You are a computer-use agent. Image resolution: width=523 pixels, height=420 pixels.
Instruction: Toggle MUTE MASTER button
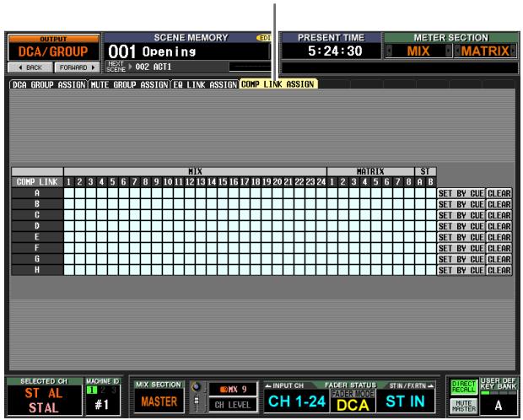[x=463, y=406]
